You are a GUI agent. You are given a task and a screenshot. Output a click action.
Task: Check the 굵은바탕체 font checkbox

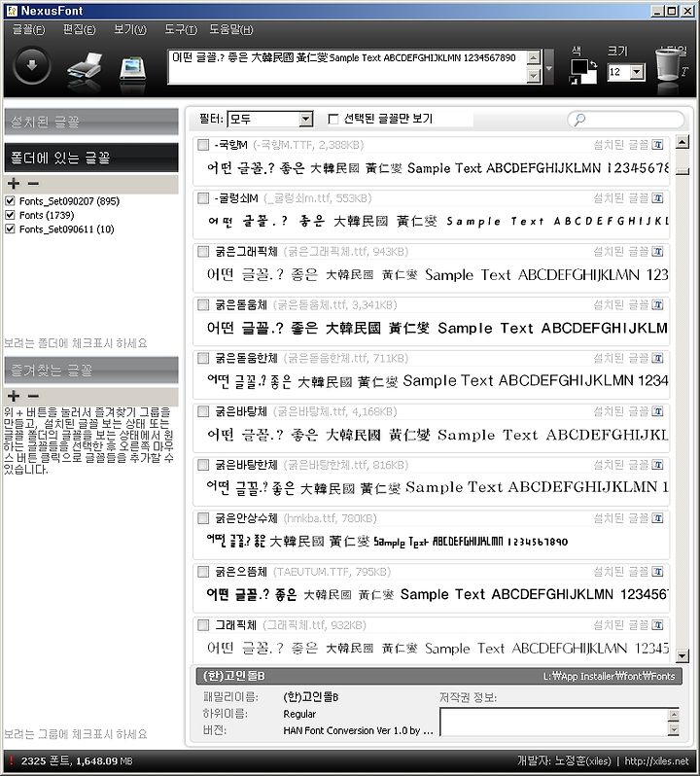tap(203, 411)
